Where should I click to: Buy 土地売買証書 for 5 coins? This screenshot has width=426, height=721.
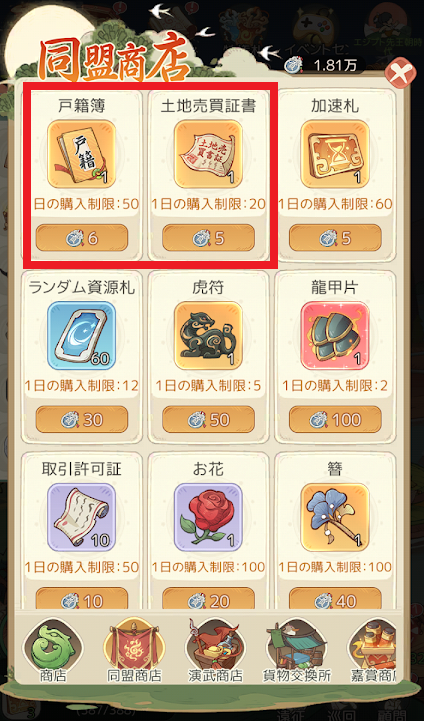(x=208, y=238)
